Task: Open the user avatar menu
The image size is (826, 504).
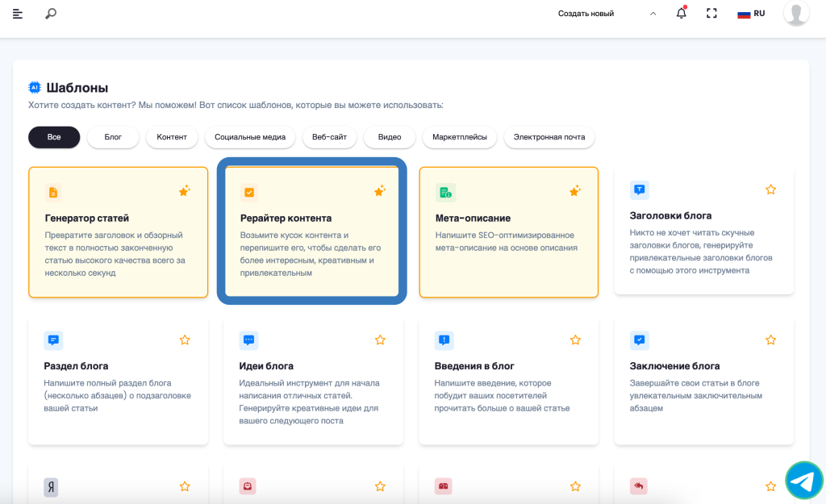Action: tap(796, 13)
